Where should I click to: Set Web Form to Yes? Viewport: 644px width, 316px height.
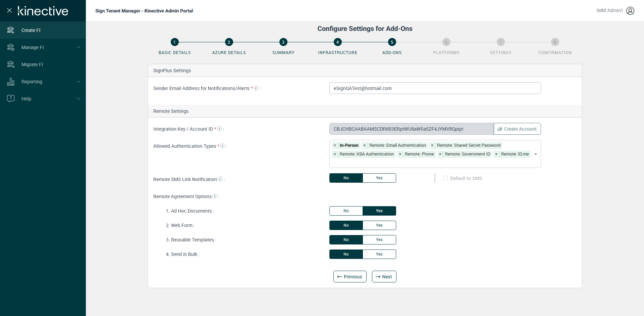[x=379, y=225]
